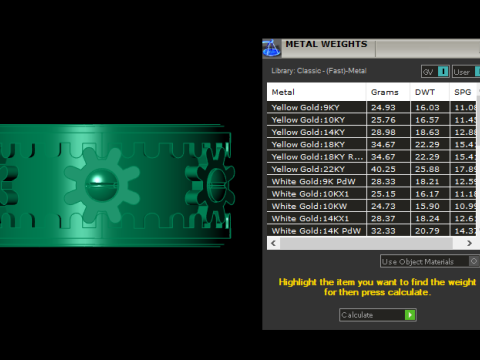Click the 32.33 grams cell
The image size is (480, 360).
388,231
